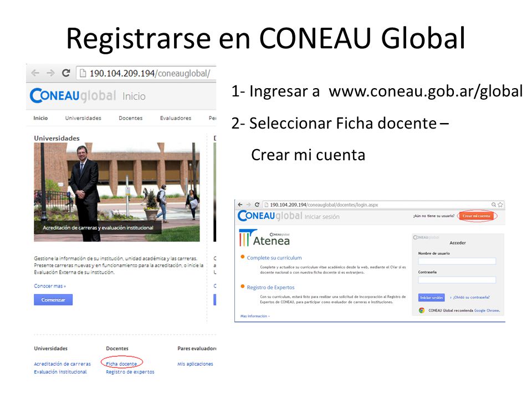Click the zoom magnifier icon in address bar
This screenshot has width=532, height=399.
tap(494, 204)
